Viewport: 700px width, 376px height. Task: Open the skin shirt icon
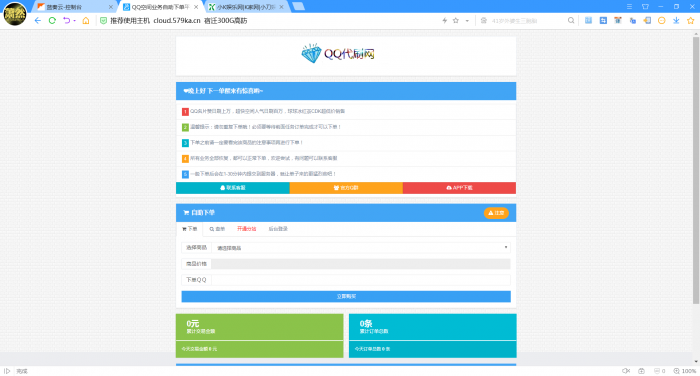(645, 7)
